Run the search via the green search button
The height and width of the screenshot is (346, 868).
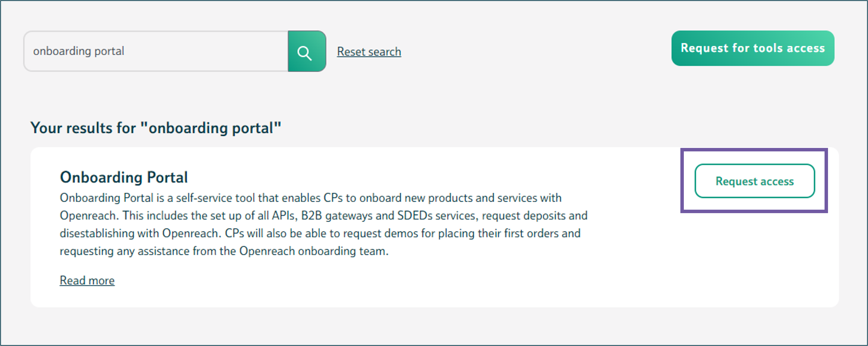click(307, 51)
